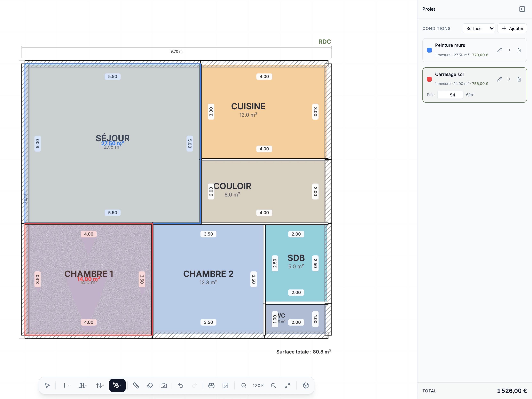Insert a background image
532x399 pixels.
[225, 385]
